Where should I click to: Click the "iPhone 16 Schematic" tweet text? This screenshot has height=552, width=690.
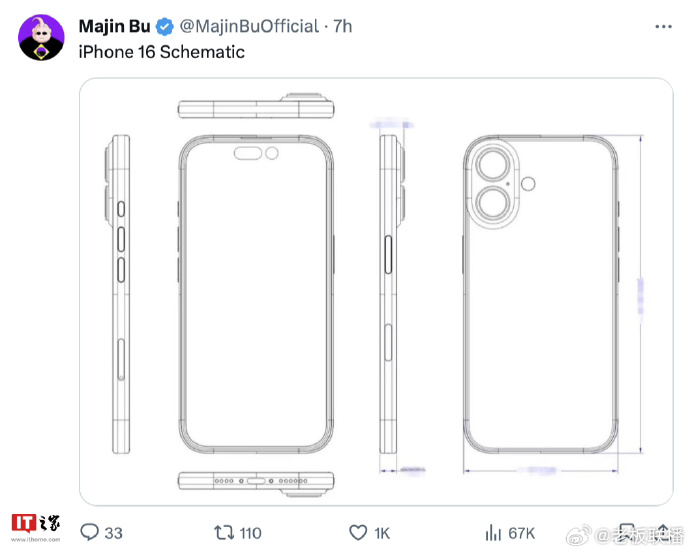click(x=161, y=51)
